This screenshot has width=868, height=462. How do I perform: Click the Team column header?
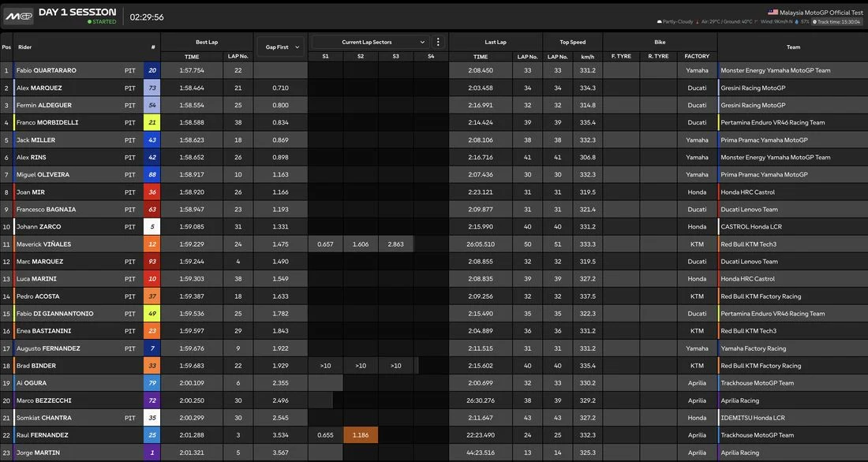[793, 47]
